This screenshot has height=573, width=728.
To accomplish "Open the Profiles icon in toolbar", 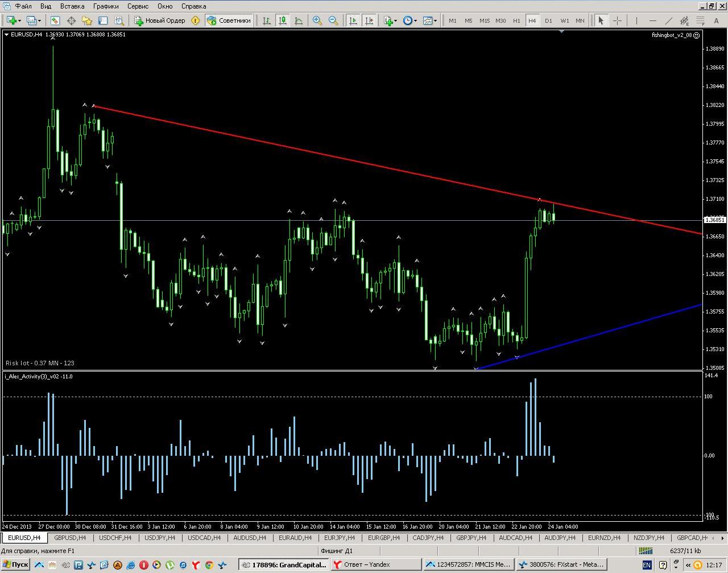I will (31, 20).
